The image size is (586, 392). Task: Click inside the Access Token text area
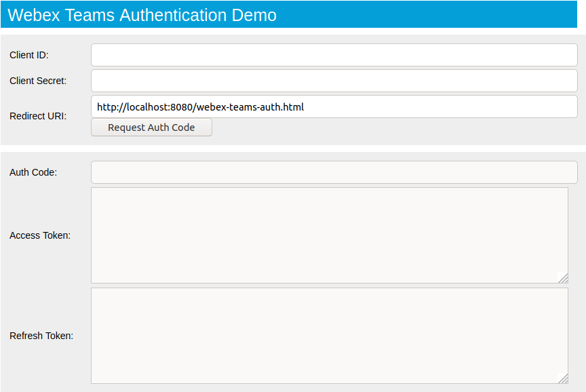coord(330,235)
